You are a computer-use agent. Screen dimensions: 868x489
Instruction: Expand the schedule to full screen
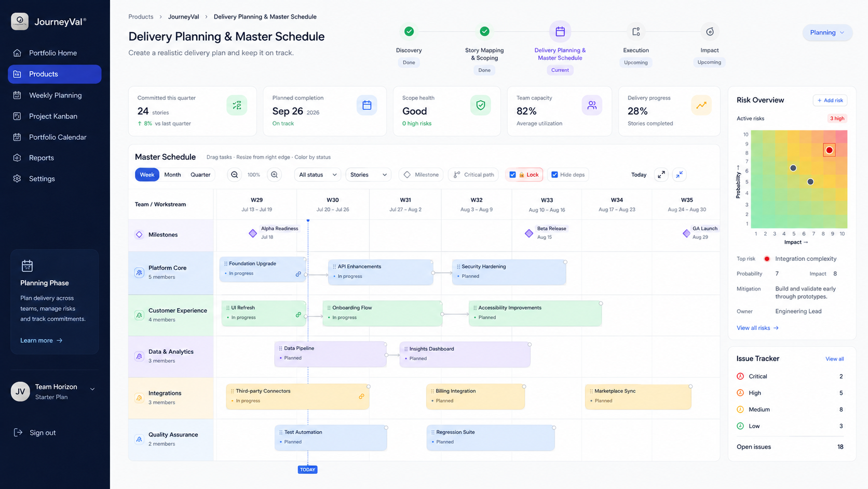tap(661, 175)
